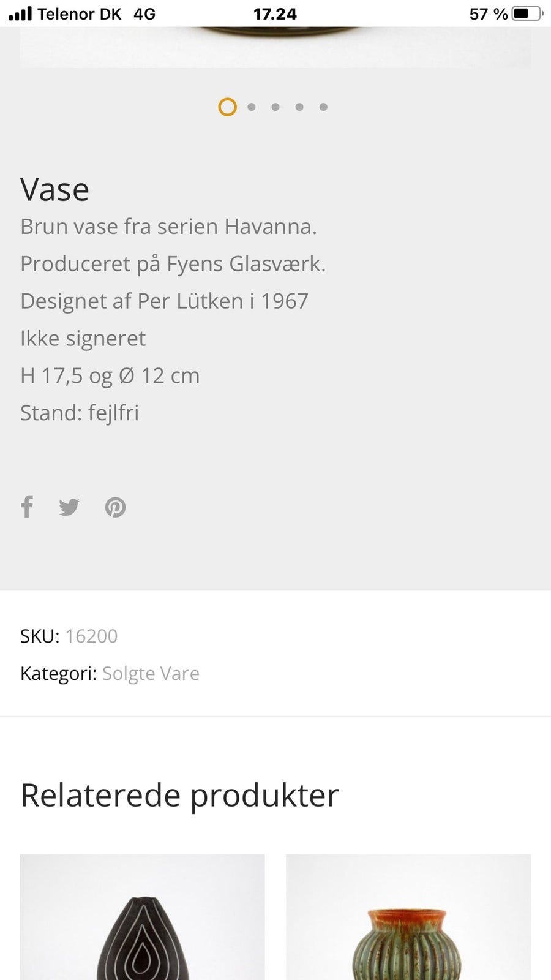The image size is (551, 980).
Task: Go to second carousel image dot
Action: [x=252, y=107]
